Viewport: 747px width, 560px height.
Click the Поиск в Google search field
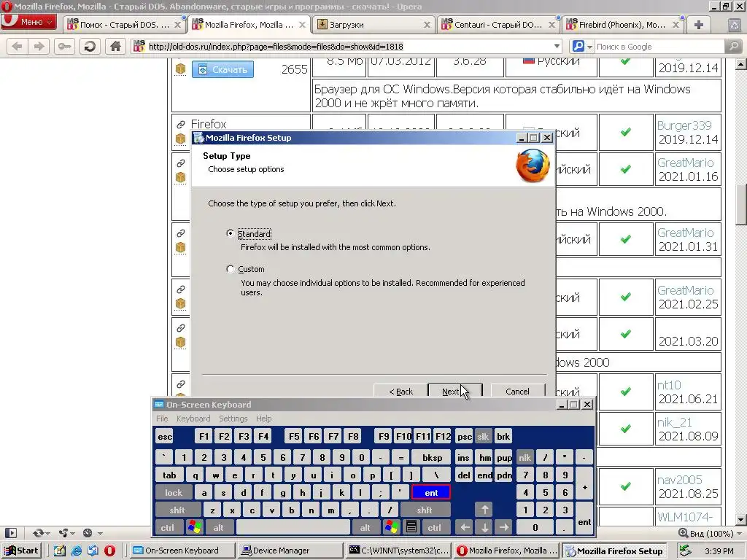(x=659, y=46)
